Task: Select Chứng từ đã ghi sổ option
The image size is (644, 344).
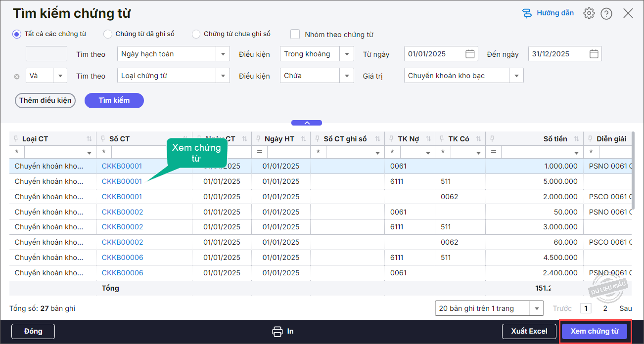Action: pyautogui.click(x=108, y=34)
